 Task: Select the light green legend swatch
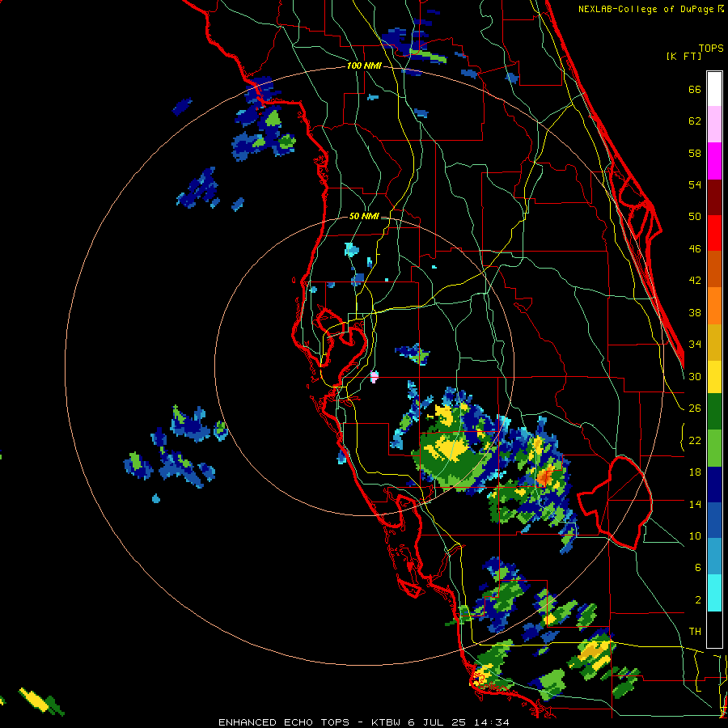coord(714,448)
